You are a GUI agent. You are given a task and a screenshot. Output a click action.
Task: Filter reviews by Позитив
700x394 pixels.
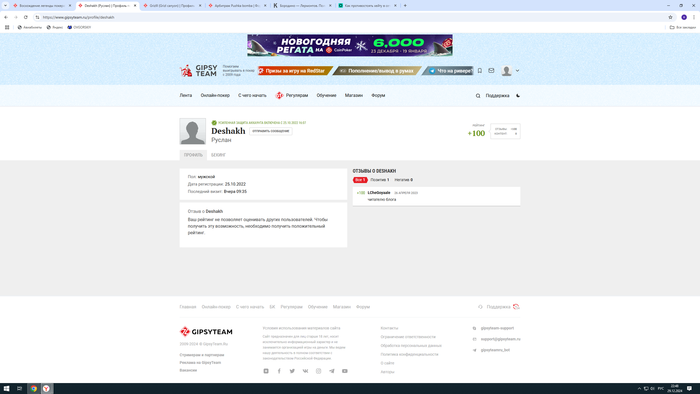pos(380,180)
